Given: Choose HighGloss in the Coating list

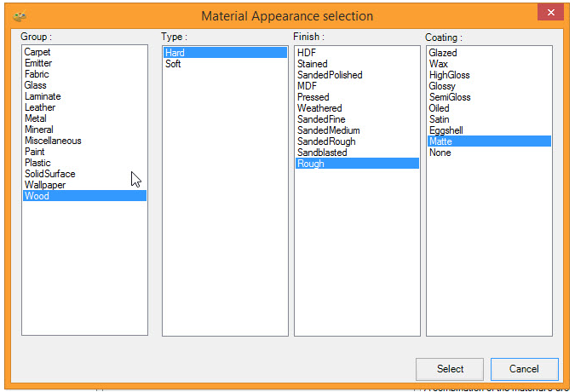Looking at the screenshot, I should pos(449,75).
